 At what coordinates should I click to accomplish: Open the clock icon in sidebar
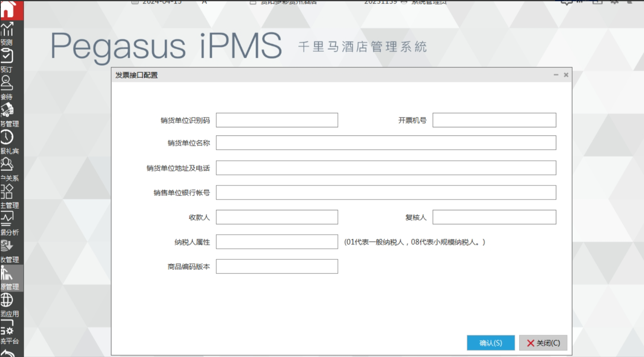coord(7,138)
